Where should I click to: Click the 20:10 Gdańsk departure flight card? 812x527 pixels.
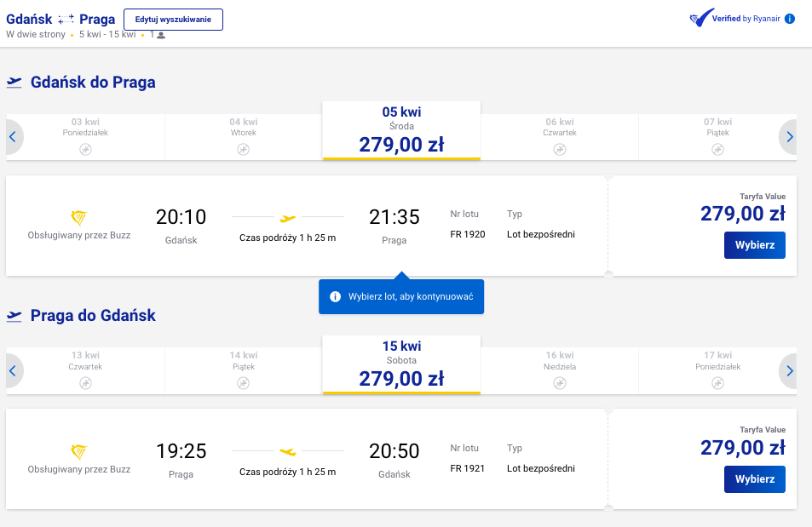307,226
